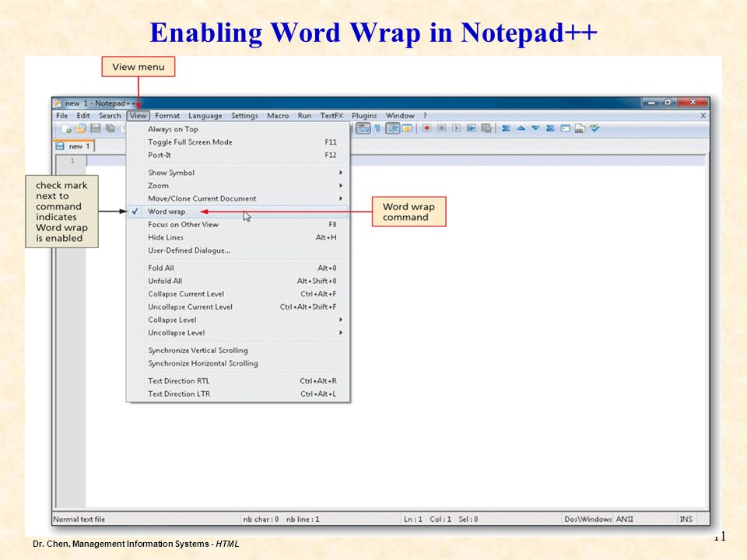
Task: Choose Text Direction LTR
Action: tap(238, 394)
